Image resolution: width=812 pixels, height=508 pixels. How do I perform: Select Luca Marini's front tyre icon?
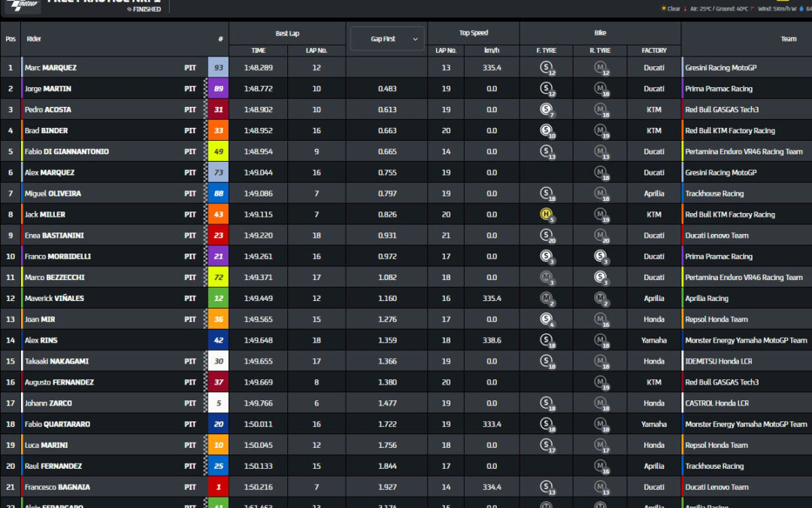(547, 446)
